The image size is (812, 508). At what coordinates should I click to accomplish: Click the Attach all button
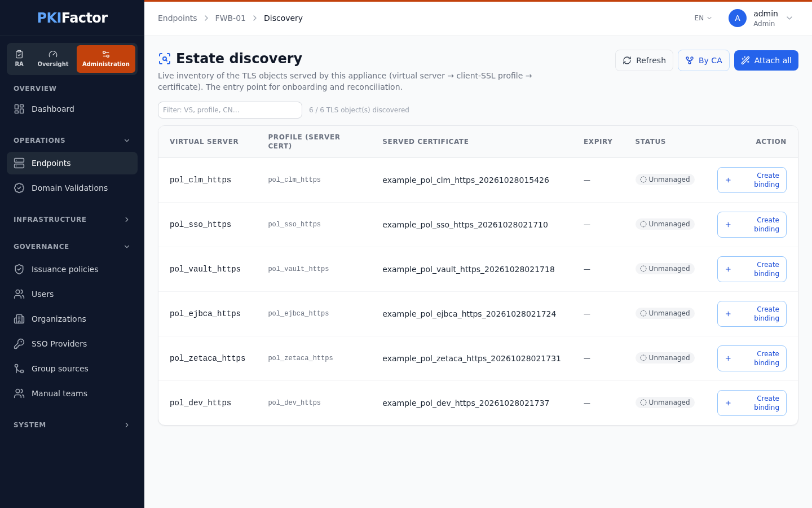coord(766,60)
